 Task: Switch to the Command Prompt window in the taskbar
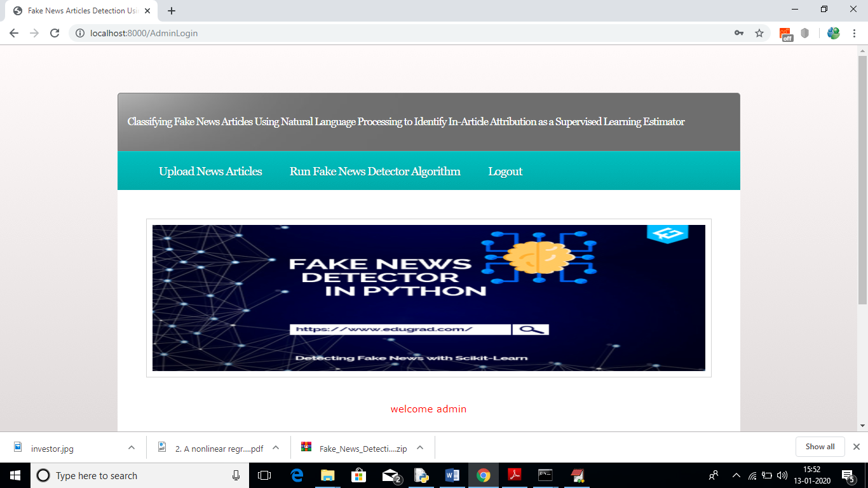tap(545, 475)
